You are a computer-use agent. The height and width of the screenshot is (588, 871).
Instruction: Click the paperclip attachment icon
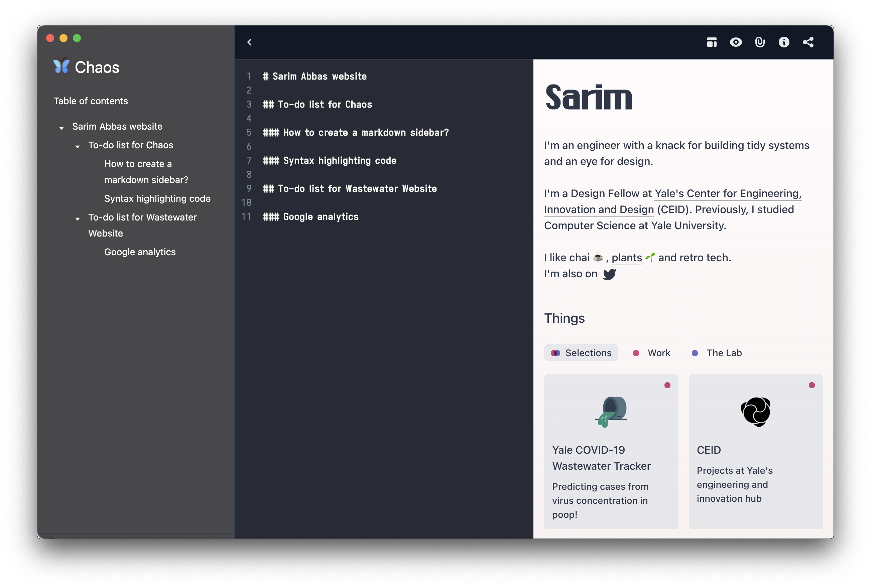(760, 42)
